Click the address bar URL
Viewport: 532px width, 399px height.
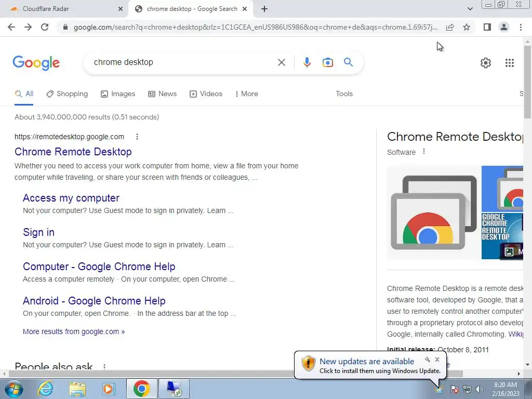pyautogui.click(x=255, y=27)
